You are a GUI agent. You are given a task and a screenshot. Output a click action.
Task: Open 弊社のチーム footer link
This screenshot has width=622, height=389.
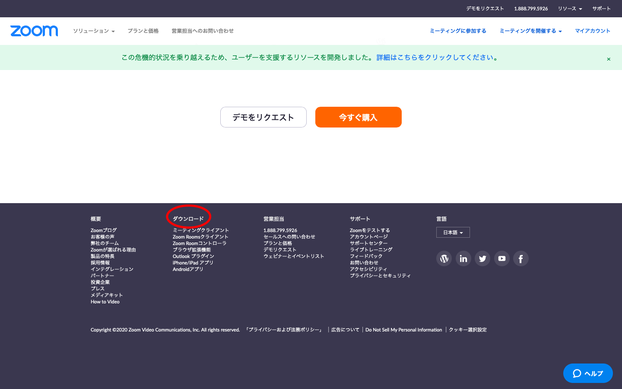(104, 243)
